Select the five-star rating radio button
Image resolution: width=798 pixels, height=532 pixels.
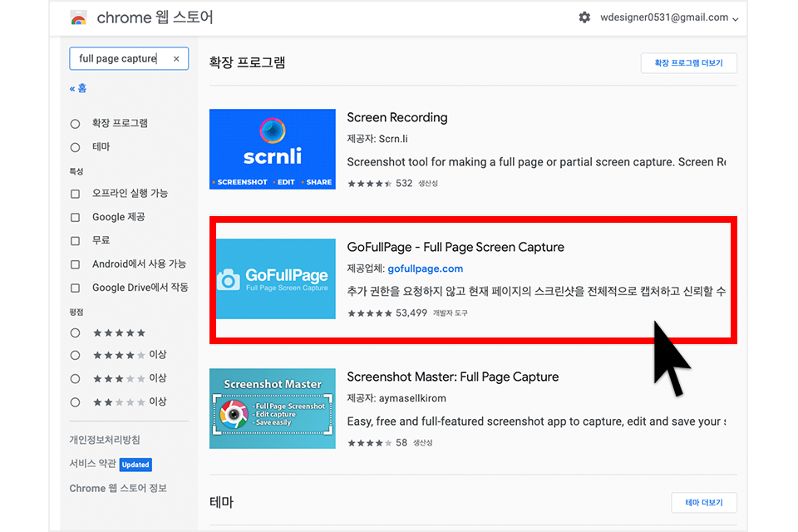76,333
